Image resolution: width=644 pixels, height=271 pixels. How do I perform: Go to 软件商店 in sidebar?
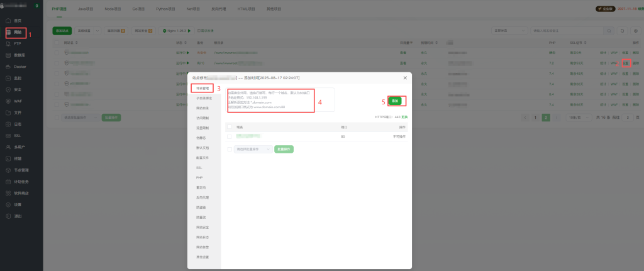21,193
